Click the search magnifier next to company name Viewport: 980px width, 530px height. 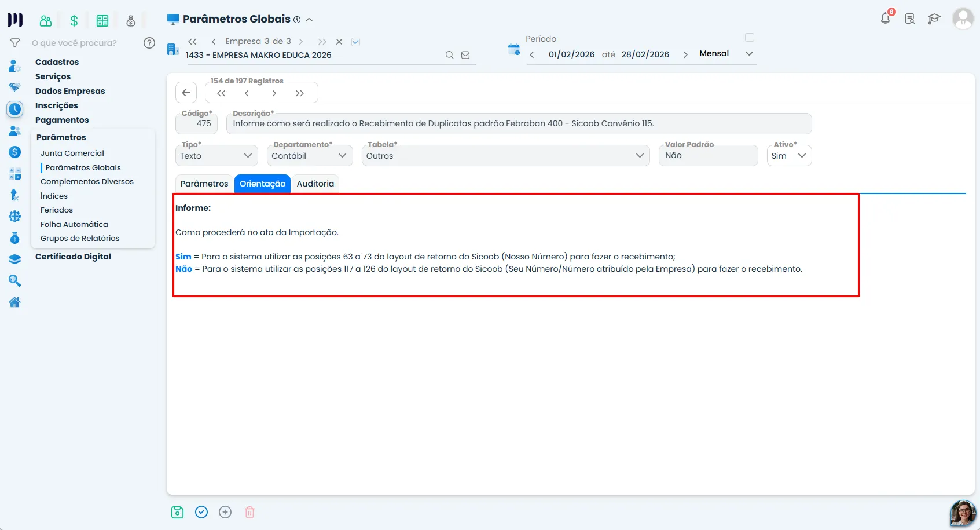[x=449, y=55]
